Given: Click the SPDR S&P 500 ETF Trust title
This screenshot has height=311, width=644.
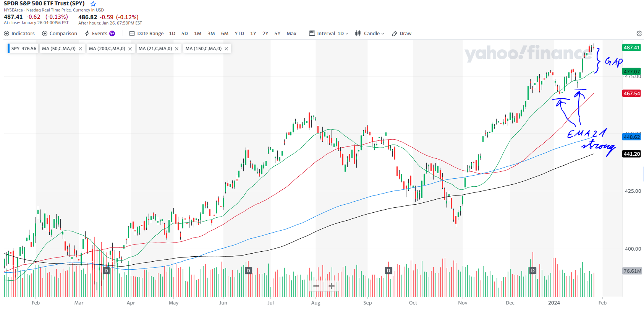Looking at the screenshot, I should 44,3.
